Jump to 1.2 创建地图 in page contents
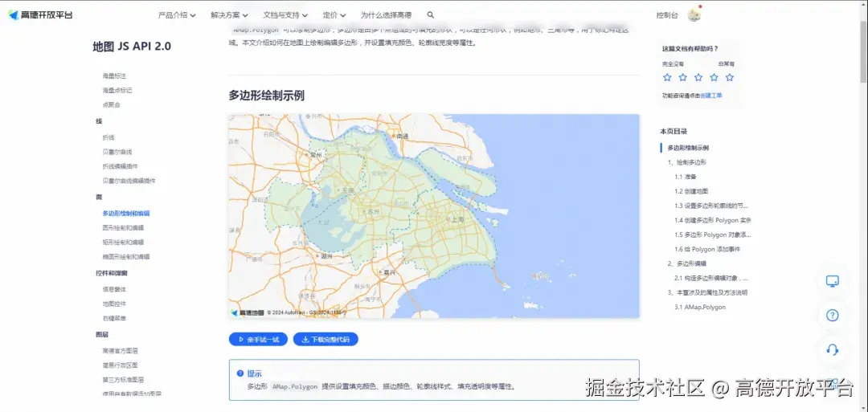The width and height of the screenshot is (868, 412). (x=691, y=191)
